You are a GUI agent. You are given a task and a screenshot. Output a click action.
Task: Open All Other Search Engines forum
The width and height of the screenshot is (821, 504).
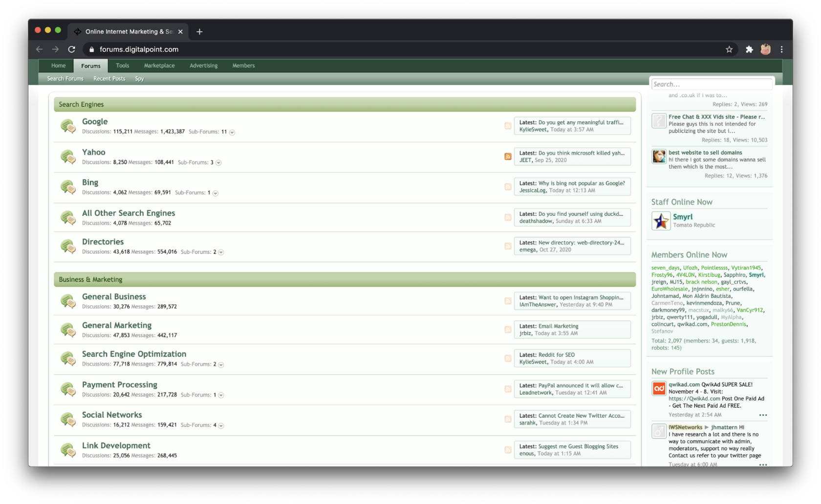pyautogui.click(x=129, y=213)
